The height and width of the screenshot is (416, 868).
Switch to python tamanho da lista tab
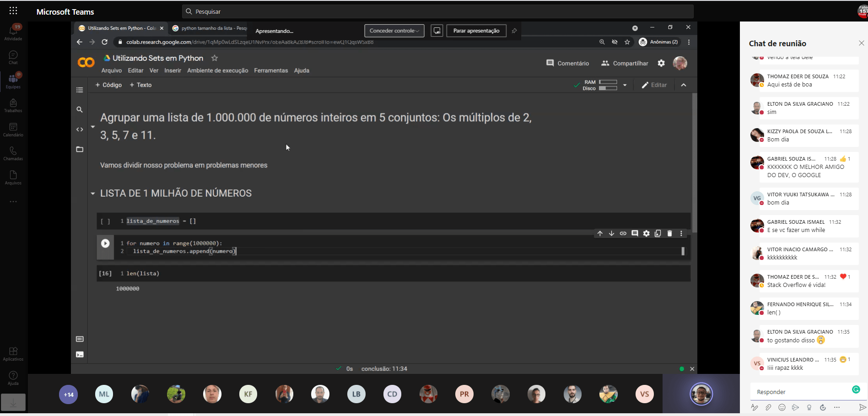click(210, 28)
